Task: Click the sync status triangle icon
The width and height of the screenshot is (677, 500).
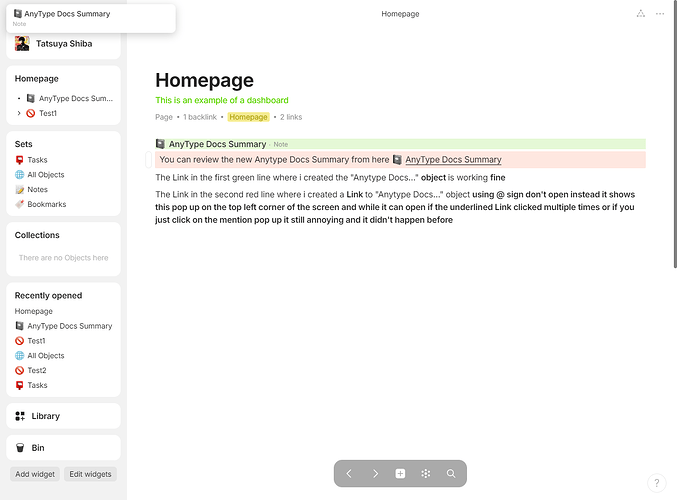Action: [641, 14]
